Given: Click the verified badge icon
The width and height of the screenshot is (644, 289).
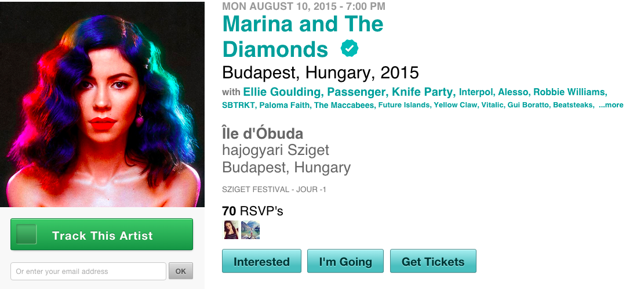Looking at the screenshot, I should pos(349,49).
